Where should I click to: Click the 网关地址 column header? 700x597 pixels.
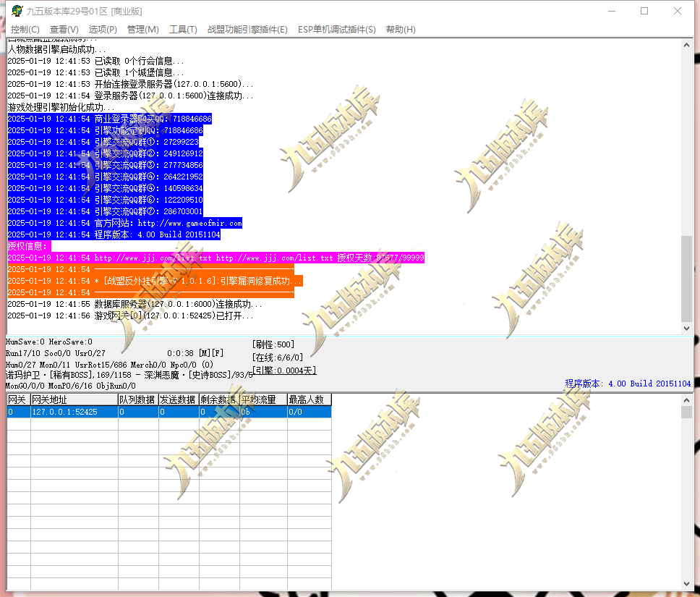pos(74,399)
